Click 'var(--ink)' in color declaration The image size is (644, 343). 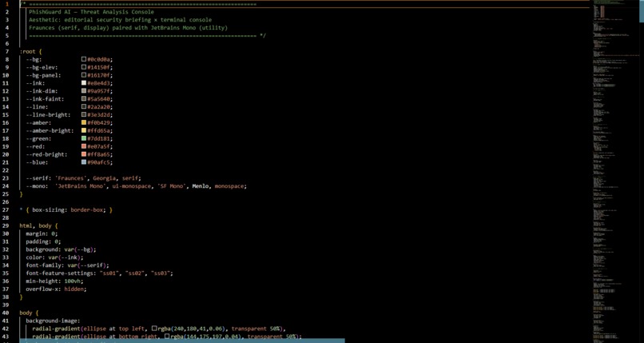(x=65, y=257)
